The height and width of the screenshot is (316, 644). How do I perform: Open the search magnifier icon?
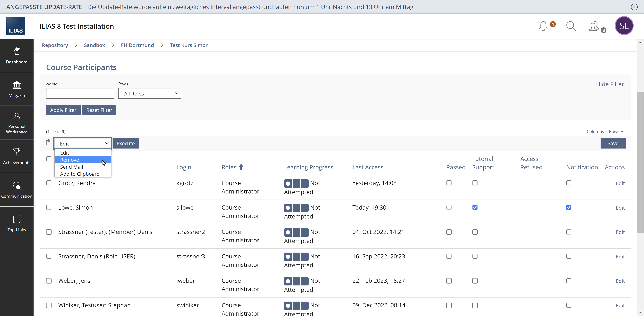point(571,26)
